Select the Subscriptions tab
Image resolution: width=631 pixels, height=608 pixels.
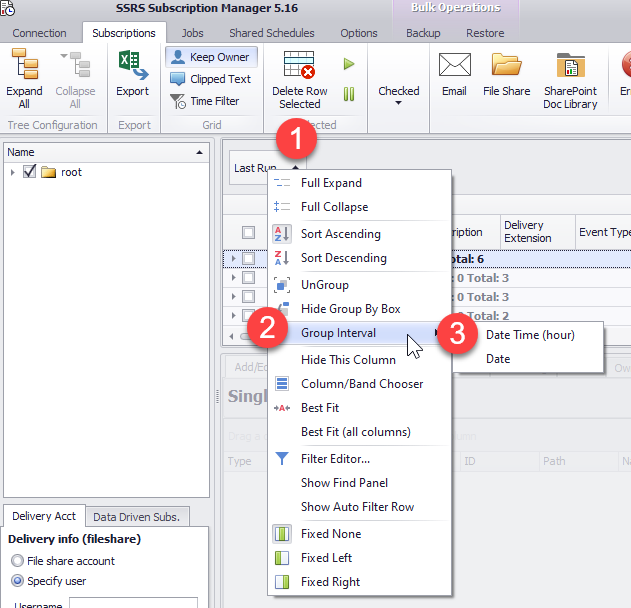pyautogui.click(x=124, y=33)
